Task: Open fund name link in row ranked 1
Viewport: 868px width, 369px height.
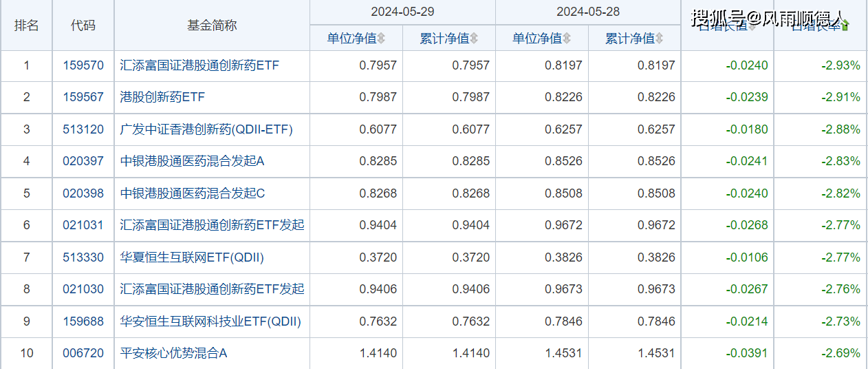Action: pos(199,66)
